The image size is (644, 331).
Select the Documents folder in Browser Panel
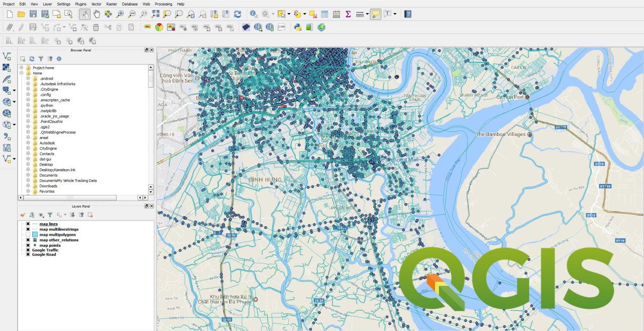tap(48, 175)
